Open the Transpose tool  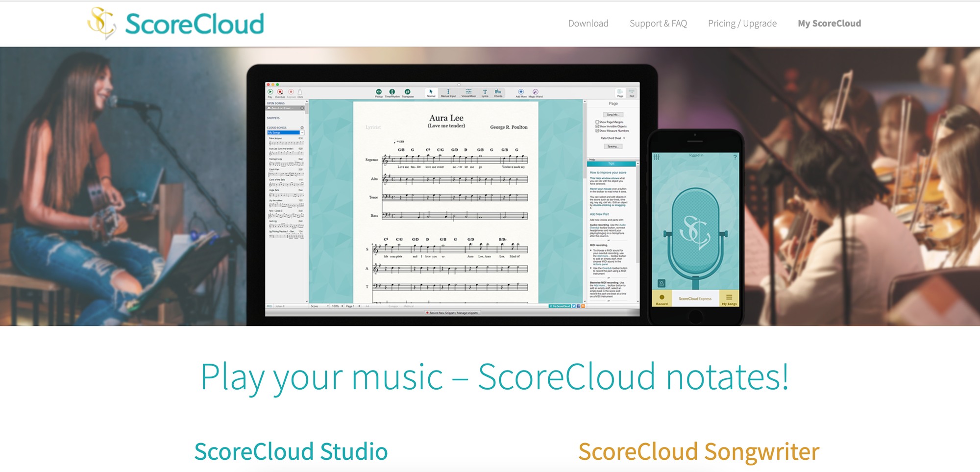point(407,92)
